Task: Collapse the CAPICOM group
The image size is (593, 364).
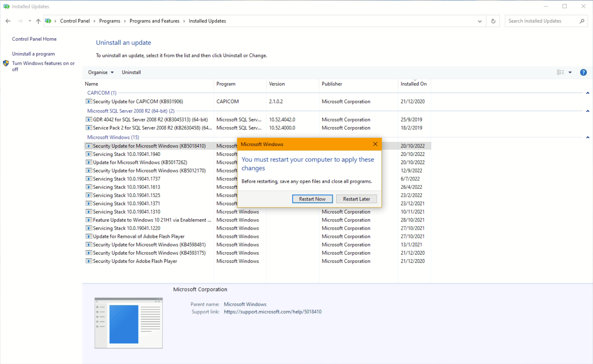Action: (x=587, y=93)
